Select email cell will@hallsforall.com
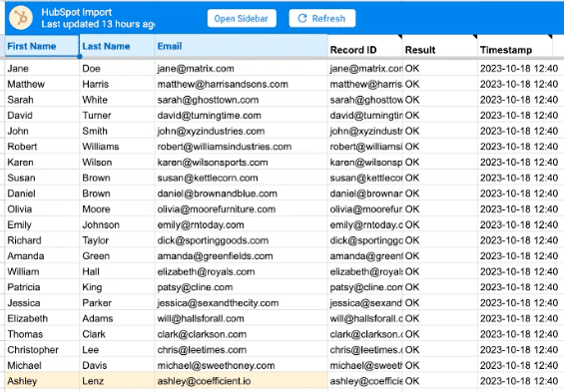This screenshot has height=392, width=564. 241,318
